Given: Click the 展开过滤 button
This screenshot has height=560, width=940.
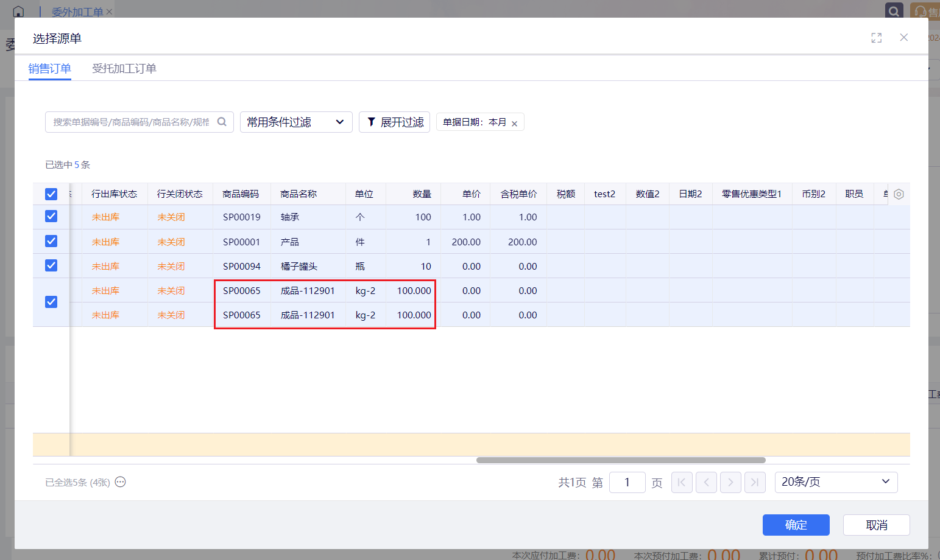Looking at the screenshot, I should click(394, 122).
